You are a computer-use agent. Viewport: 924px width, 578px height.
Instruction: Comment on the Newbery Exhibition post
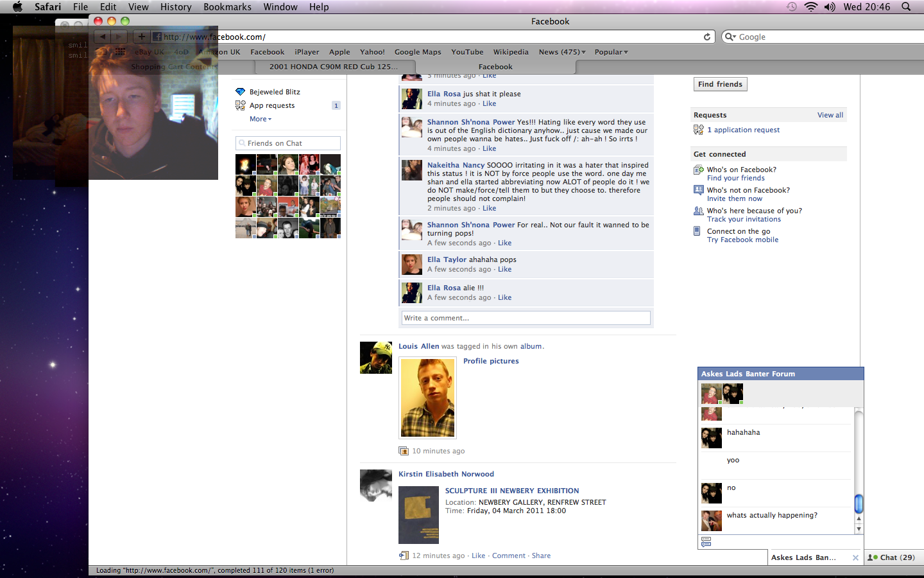[x=509, y=556]
